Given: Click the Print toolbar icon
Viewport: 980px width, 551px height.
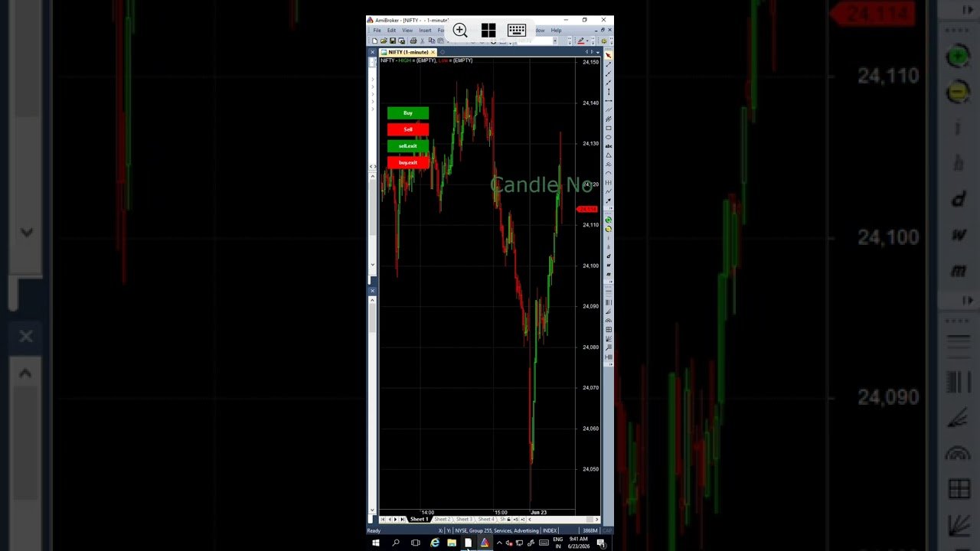Looking at the screenshot, I should [x=413, y=41].
